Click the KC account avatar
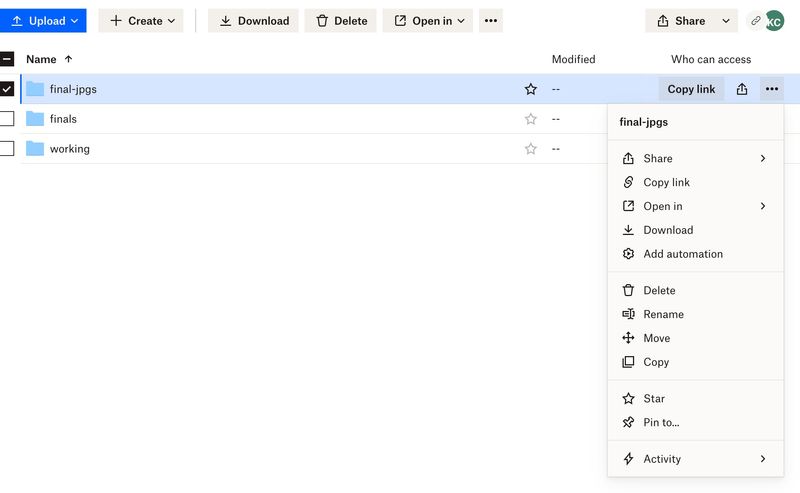800x493 pixels. click(775, 21)
